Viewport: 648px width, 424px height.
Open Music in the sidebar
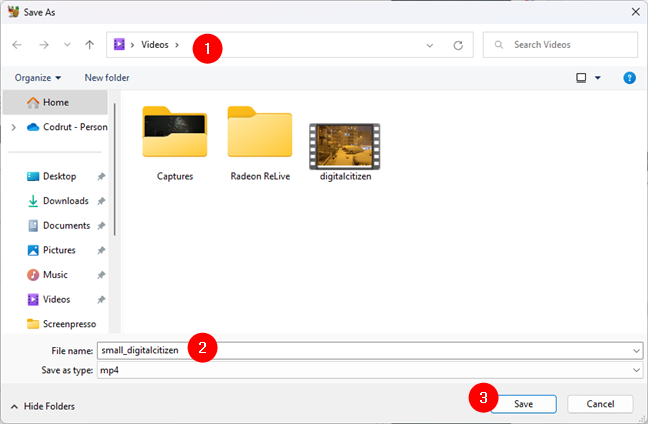47,275
